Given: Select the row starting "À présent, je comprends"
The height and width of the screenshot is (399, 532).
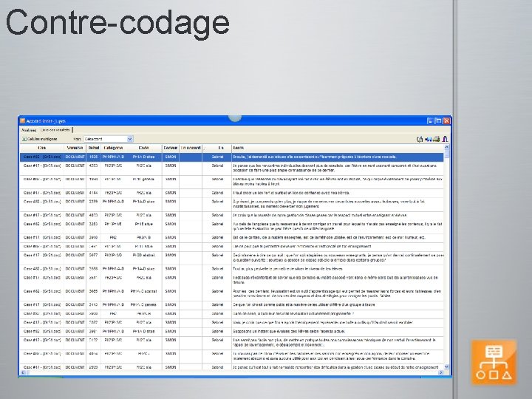Looking at the screenshot, I should pos(232,204).
